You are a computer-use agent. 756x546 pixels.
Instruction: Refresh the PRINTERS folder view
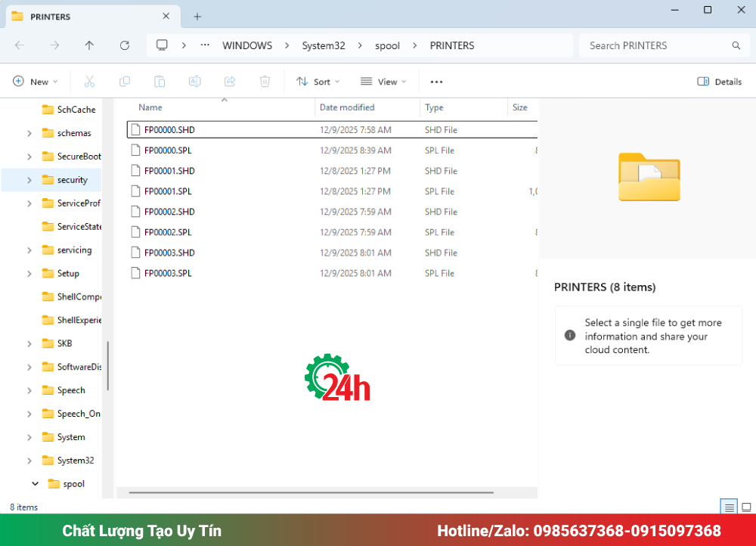tap(125, 45)
